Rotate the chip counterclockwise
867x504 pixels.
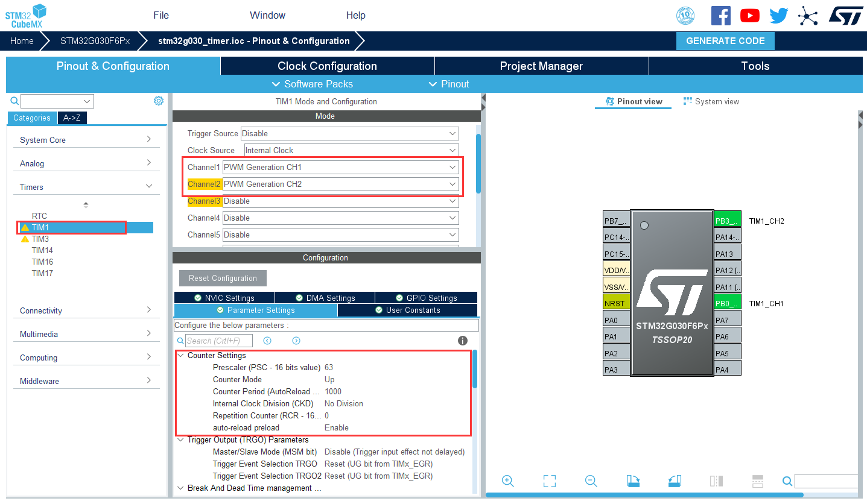(x=675, y=480)
